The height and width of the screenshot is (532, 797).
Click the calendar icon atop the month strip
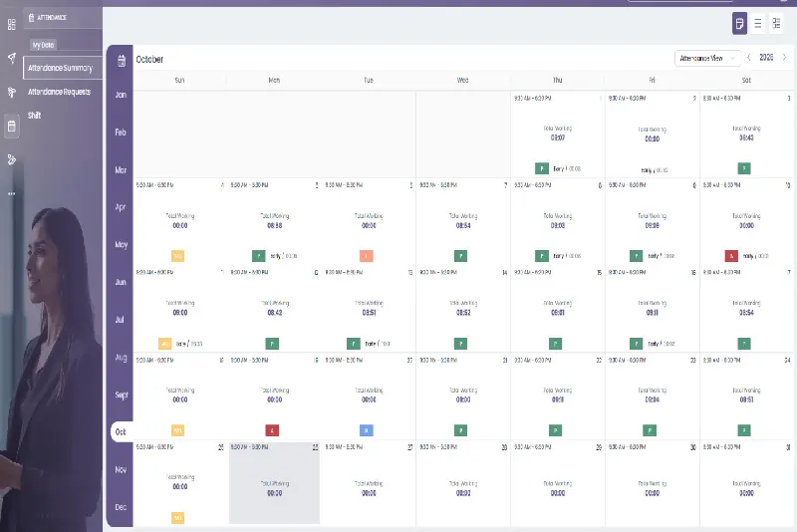(122, 61)
